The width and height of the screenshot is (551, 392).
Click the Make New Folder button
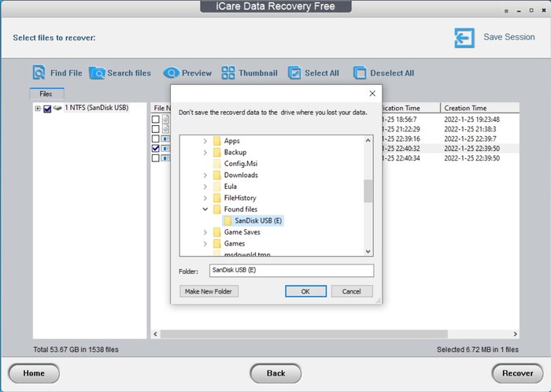coord(209,291)
